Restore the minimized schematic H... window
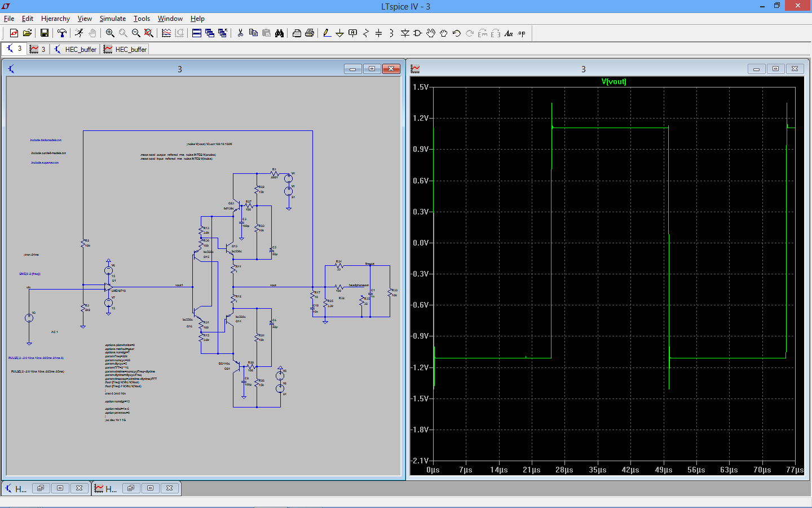 point(41,488)
